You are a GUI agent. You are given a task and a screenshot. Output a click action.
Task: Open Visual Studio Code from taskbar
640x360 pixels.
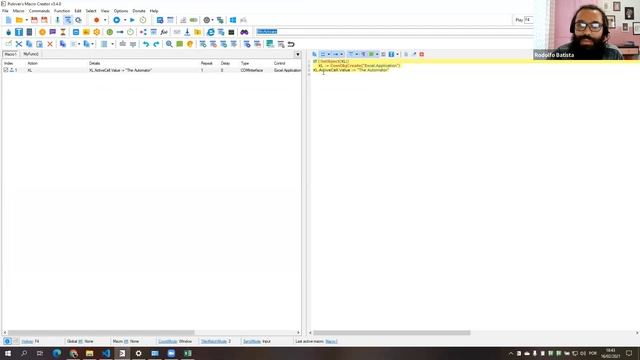coord(106,353)
